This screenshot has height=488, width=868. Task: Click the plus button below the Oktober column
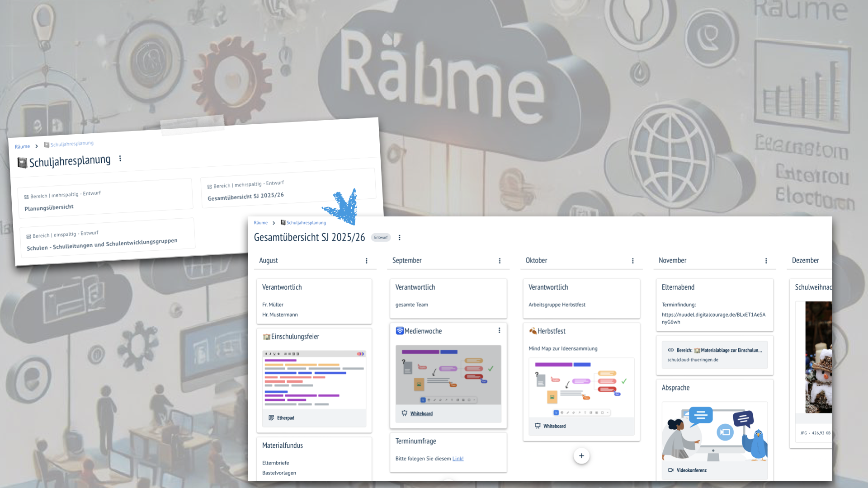(581, 455)
